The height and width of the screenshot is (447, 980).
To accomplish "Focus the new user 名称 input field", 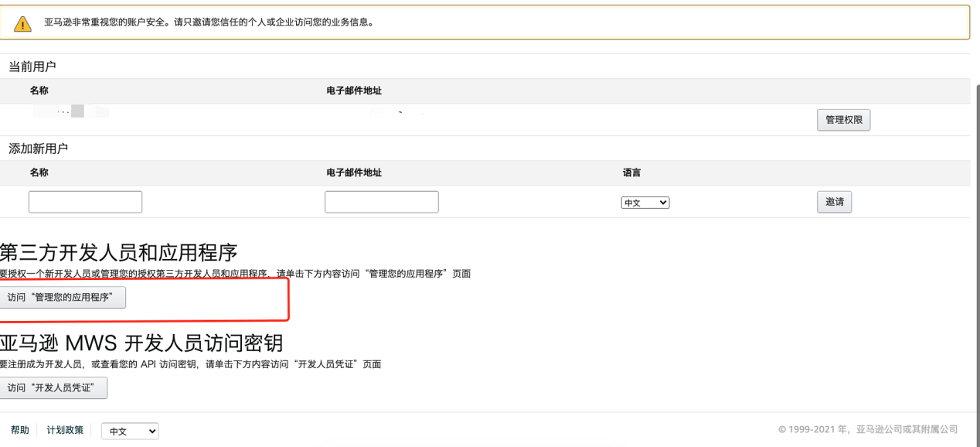I will (85, 202).
